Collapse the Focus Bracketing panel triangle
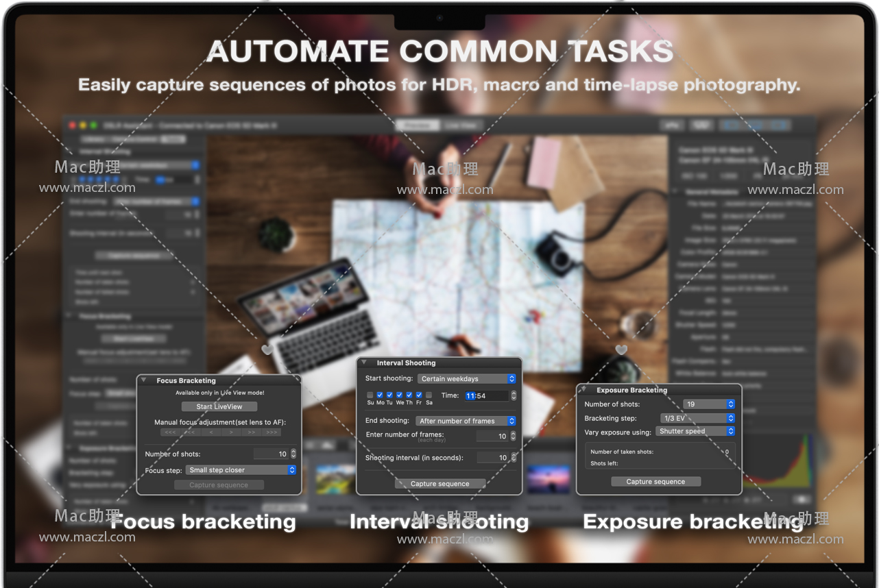Screen dimensions: 879x588 tap(145, 380)
